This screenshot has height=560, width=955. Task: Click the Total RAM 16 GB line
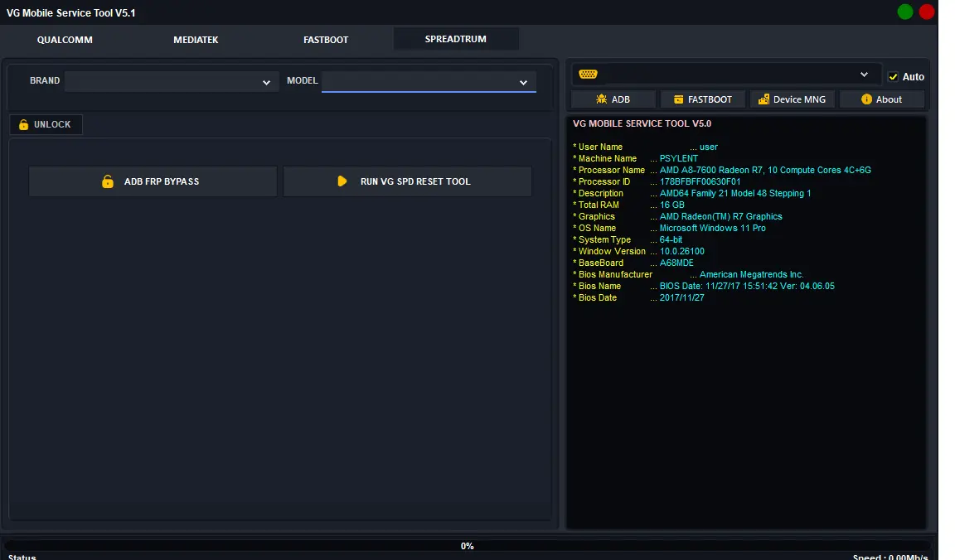point(628,205)
